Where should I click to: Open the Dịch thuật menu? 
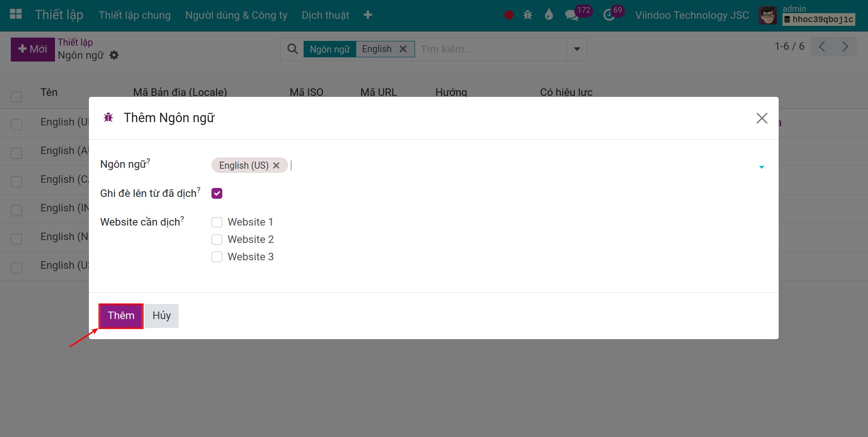tap(325, 15)
